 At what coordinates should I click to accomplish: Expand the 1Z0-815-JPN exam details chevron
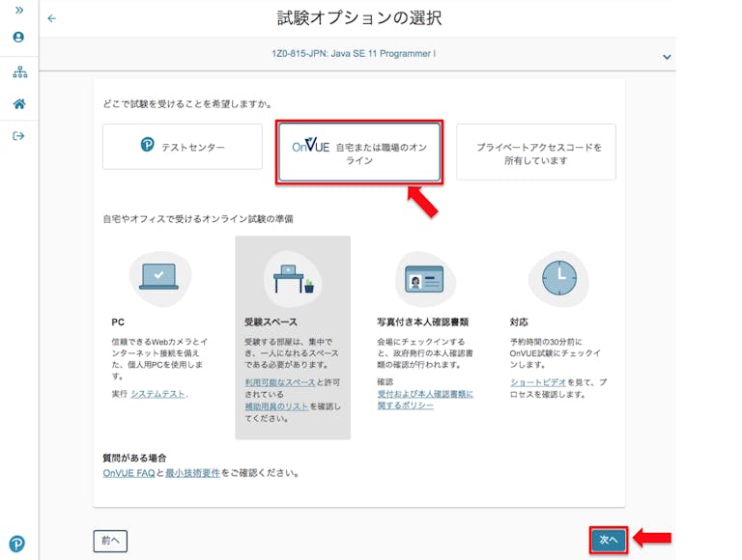click(x=667, y=57)
